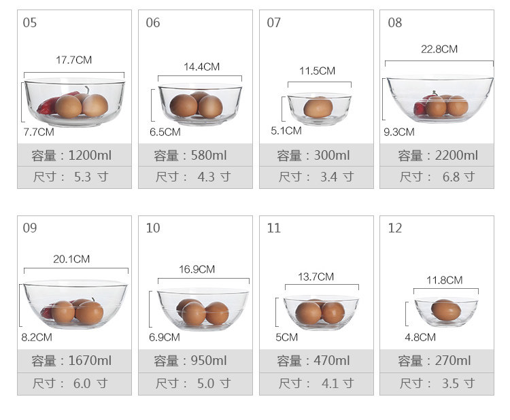Click the 22.8CM width dimension text
The image size is (510, 420).
tap(439, 49)
